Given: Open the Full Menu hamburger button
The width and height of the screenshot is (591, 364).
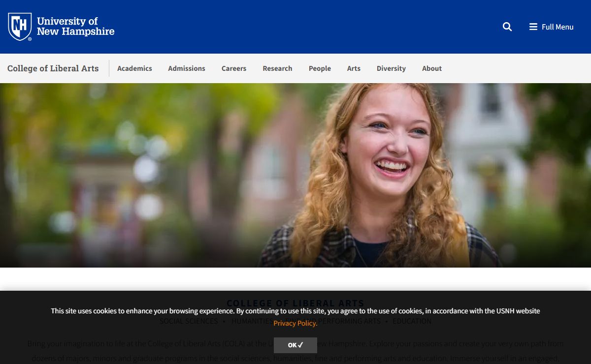Looking at the screenshot, I should (x=552, y=27).
